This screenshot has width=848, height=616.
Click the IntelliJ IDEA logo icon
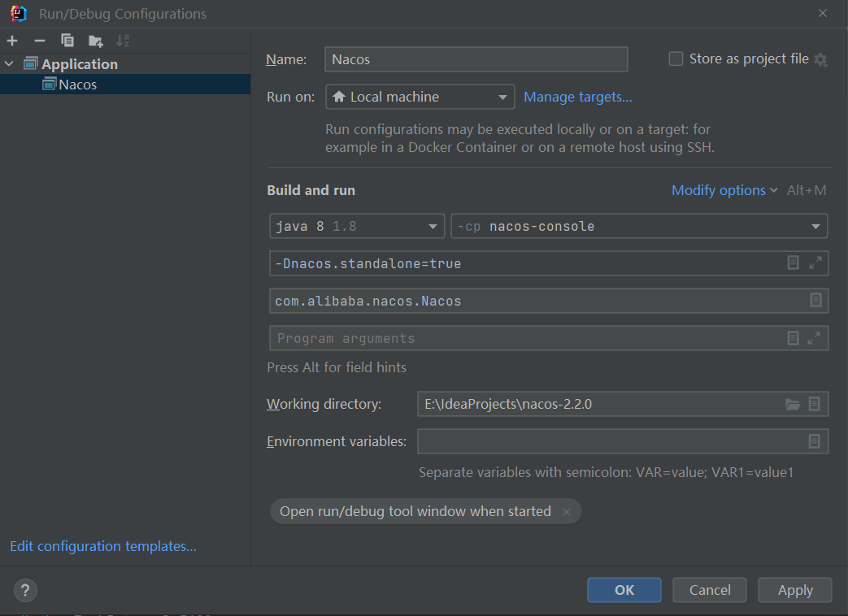19,14
